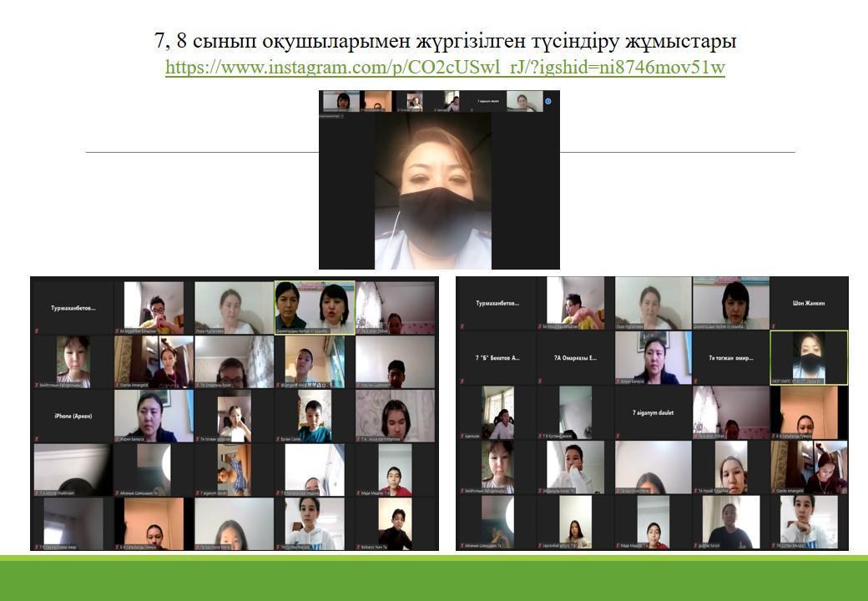Viewport: 868px width, 601px height.
Task: Click highlighted two-women speaker tile in left grid
Action: pyautogui.click(x=315, y=306)
